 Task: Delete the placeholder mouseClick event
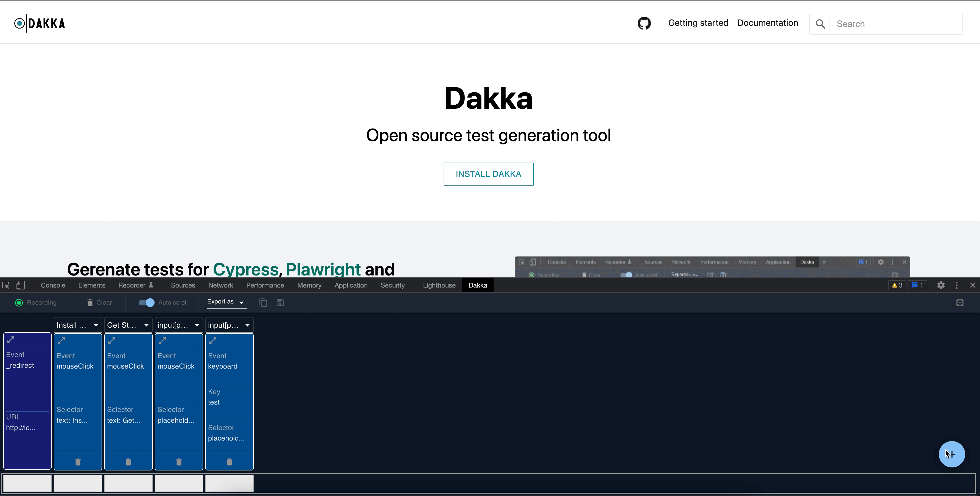tap(179, 462)
